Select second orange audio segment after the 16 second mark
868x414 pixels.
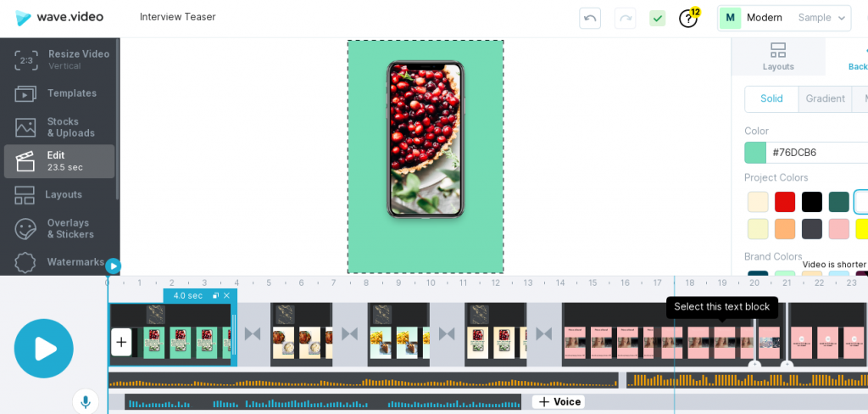tap(747, 380)
